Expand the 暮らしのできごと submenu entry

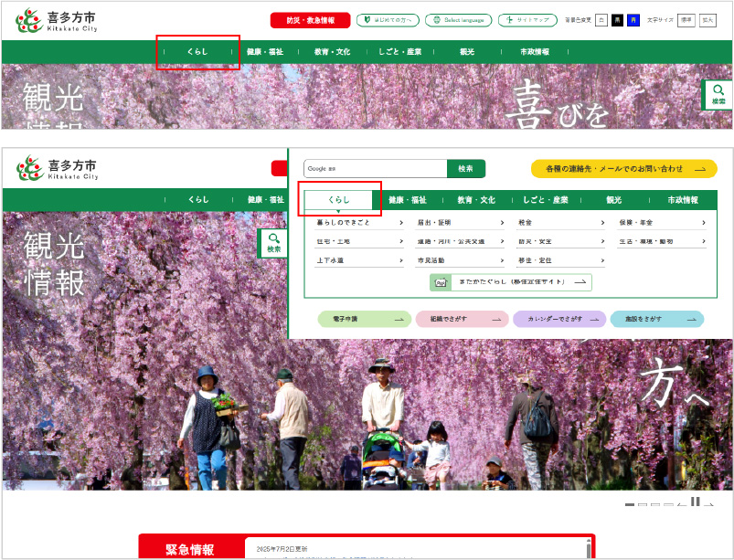pos(359,222)
